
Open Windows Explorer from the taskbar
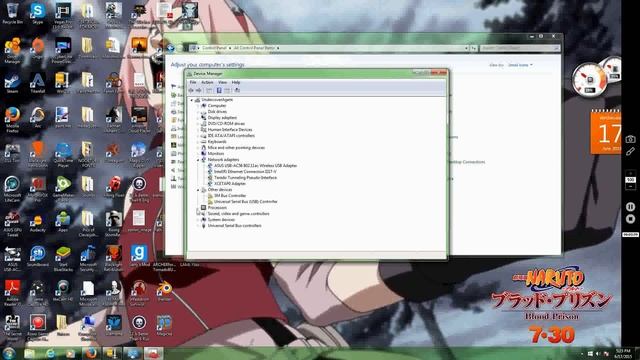[x=29, y=353]
